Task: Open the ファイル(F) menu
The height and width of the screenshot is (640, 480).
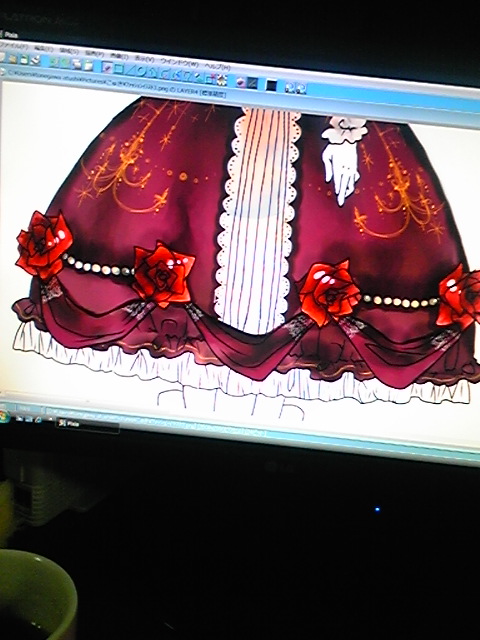Action: pos(13,46)
